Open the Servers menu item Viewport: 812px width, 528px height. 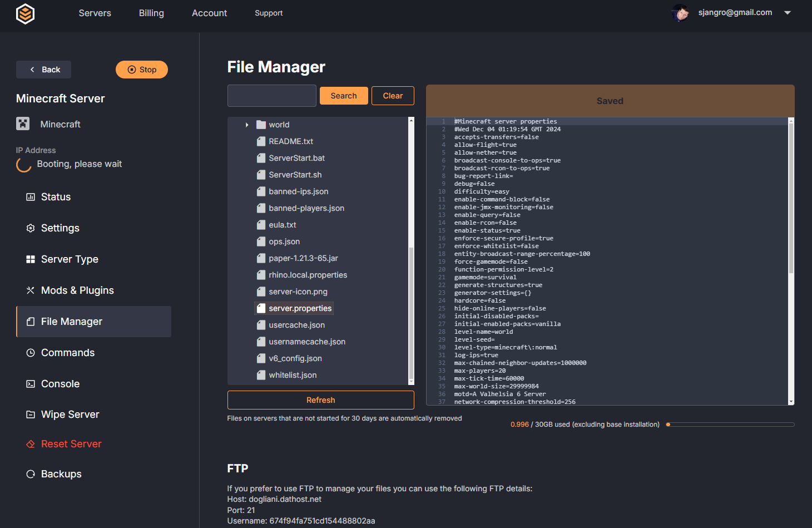(95, 13)
